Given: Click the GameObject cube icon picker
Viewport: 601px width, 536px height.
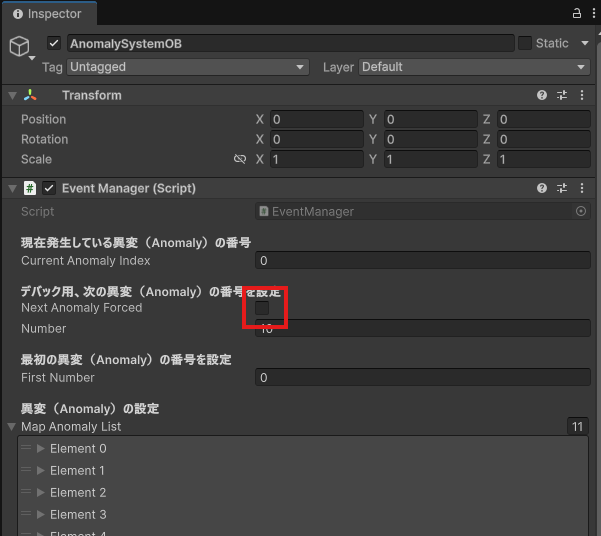Looking at the screenshot, I should click(20, 47).
